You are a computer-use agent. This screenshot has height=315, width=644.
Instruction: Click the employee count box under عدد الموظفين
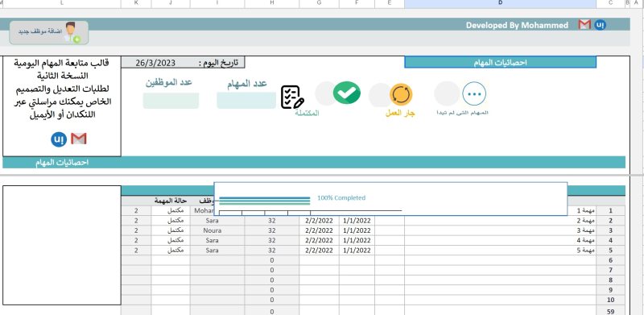pos(171,101)
